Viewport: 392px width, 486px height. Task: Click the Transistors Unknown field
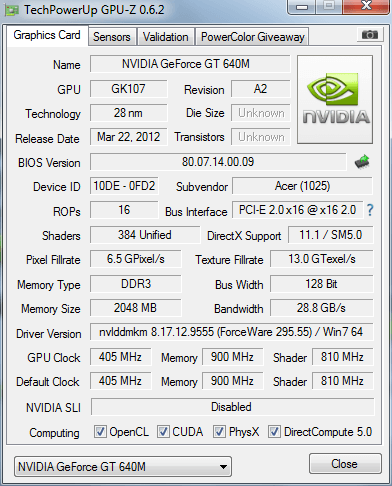261,137
